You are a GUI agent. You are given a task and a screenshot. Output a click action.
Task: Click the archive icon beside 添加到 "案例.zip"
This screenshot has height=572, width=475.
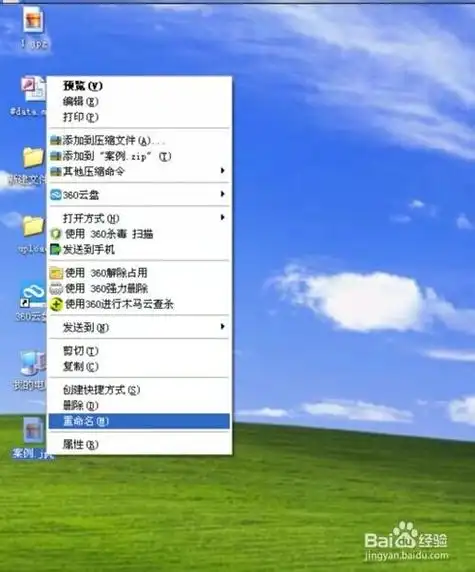pos(56,156)
